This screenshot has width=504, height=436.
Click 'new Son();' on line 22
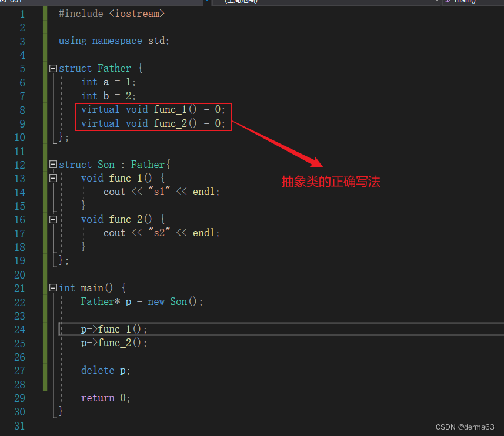175,302
